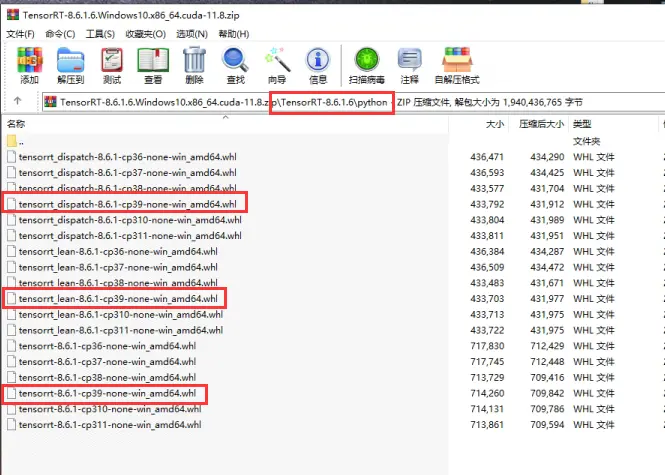Select tensorrt_dispatch-8.6.1-cp311-none-win_amd64.whl

130,235
